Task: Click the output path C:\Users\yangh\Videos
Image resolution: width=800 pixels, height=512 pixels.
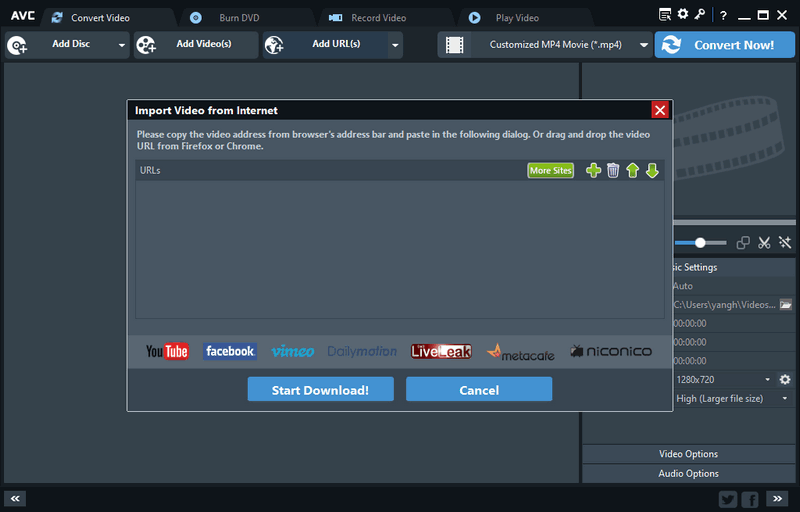Action: point(724,304)
